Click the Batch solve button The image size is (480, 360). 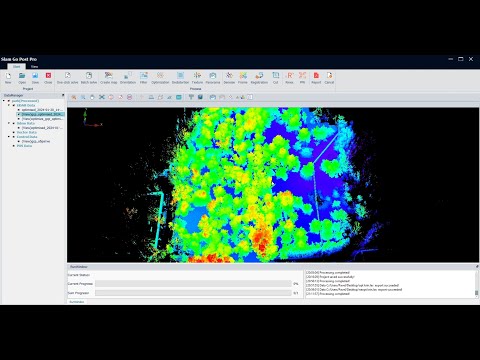pyautogui.click(x=89, y=78)
